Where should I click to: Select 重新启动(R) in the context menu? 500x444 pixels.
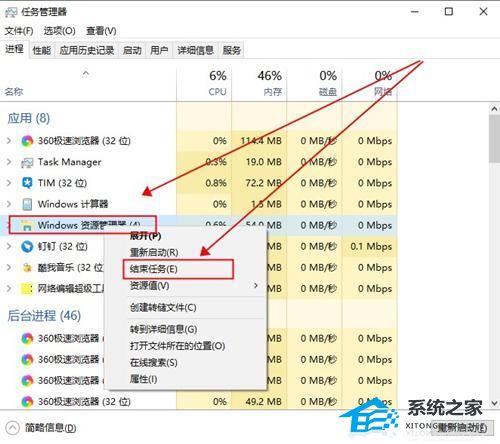pyautogui.click(x=154, y=252)
